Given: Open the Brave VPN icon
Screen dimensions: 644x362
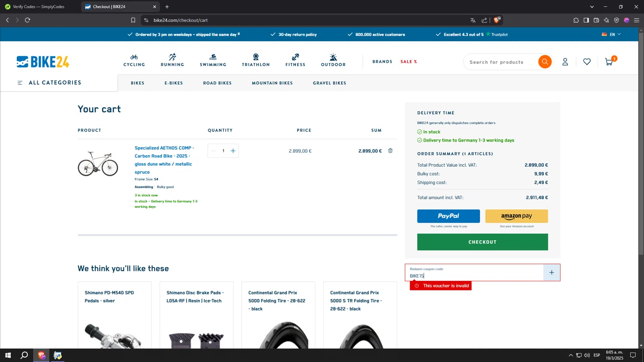Looking at the screenshot, I should click(x=617, y=20).
